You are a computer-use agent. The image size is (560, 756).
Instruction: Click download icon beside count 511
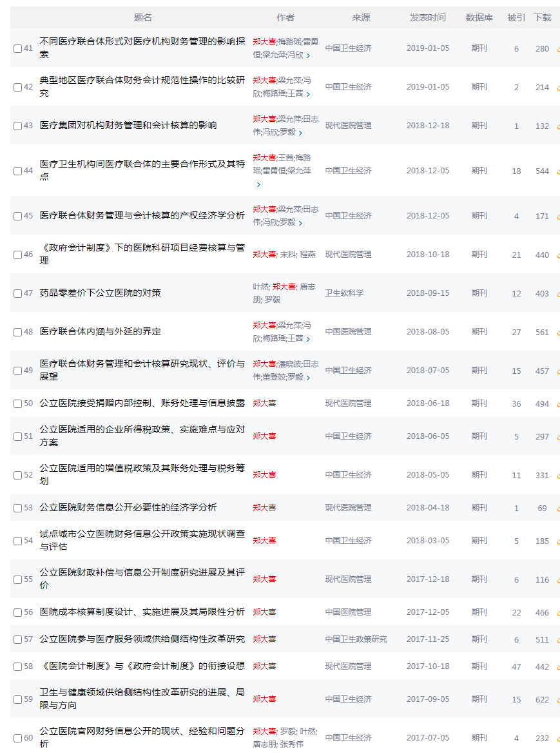[558, 639]
